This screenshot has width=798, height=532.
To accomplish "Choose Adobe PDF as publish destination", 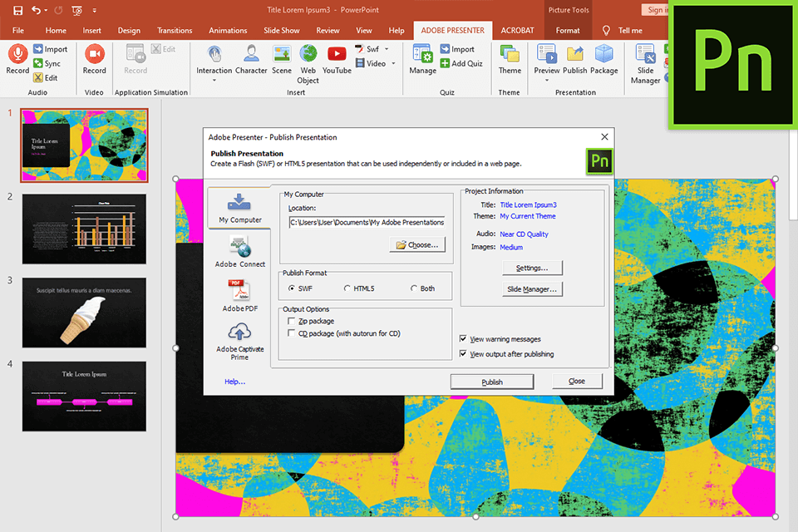I will (x=239, y=296).
